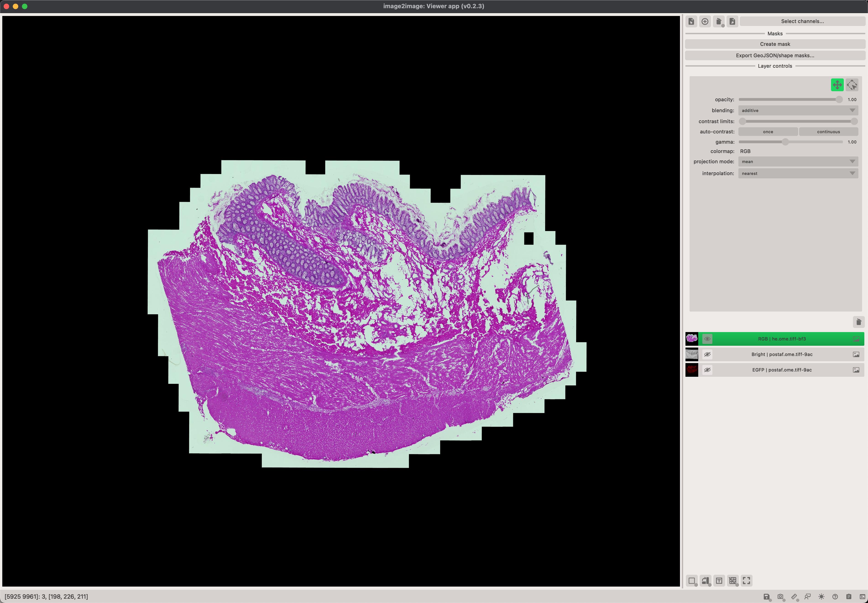Expand the projection mode dropdown
The height and width of the screenshot is (603, 868).
click(x=798, y=162)
